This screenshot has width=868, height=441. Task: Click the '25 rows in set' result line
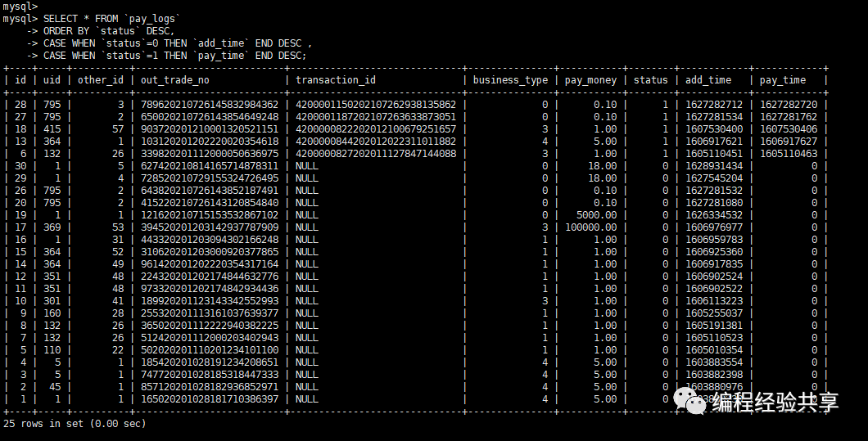tap(75, 424)
